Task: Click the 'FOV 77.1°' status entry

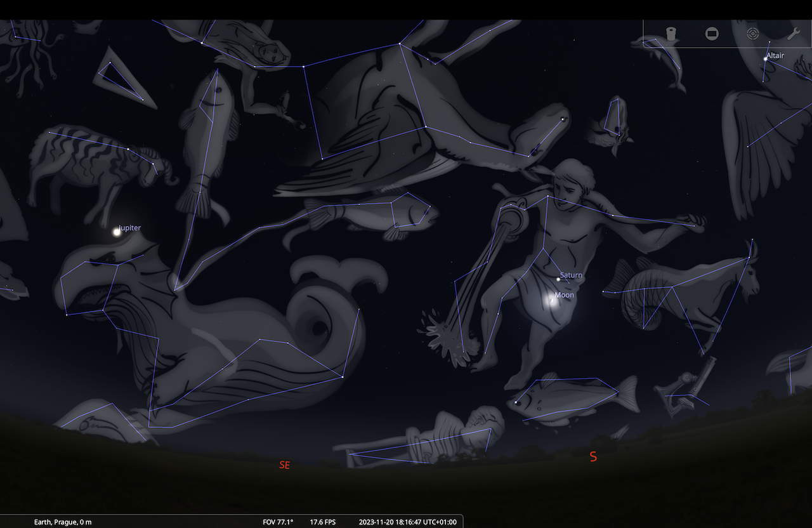Action: click(278, 522)
